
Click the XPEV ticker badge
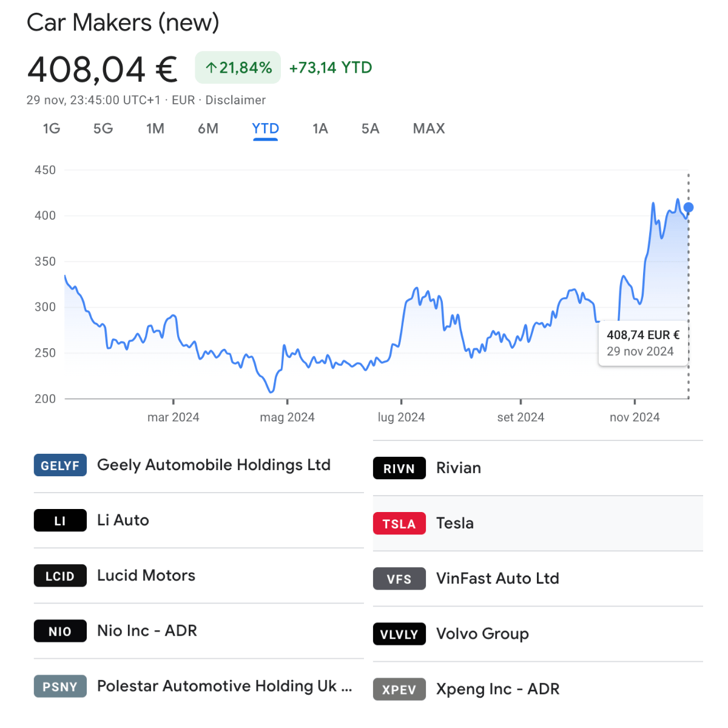click(399, 689)
